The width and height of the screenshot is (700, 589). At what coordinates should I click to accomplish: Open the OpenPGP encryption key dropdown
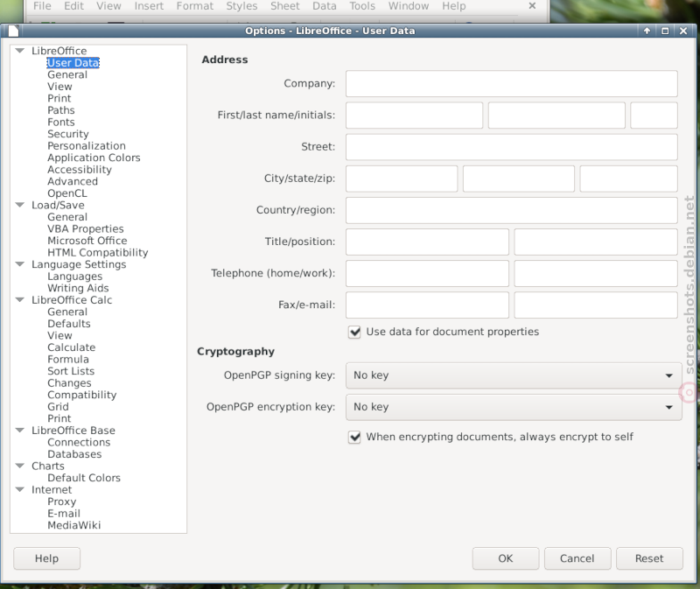click(514, 407)
